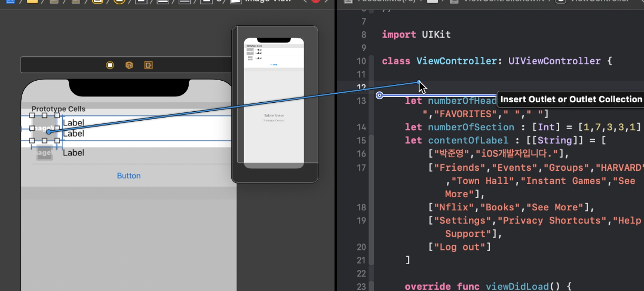Select the topmost Label in first cell
The height and width of the screenshot is (291, 644).
click(73, 123)
